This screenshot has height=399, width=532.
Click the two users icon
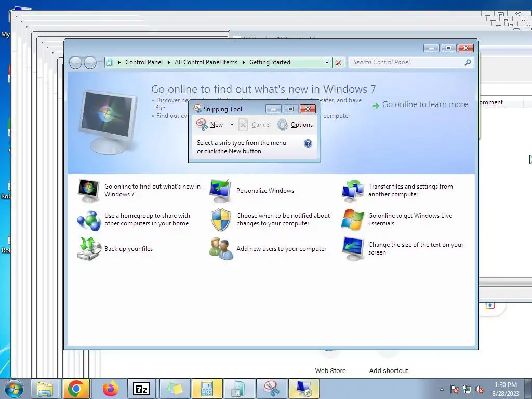coord(221,249)
